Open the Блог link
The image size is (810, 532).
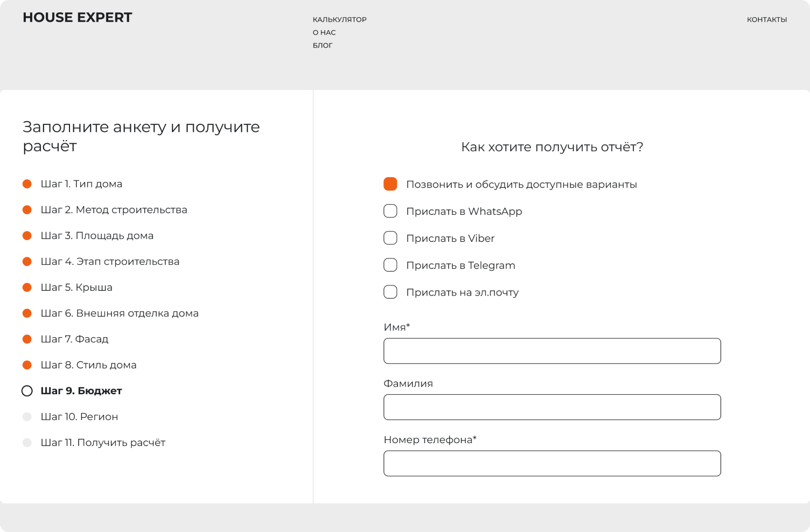(323, 46)
